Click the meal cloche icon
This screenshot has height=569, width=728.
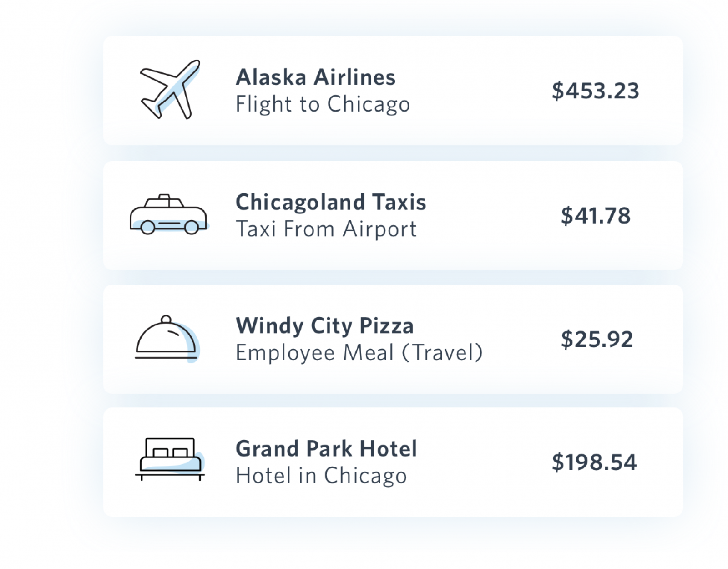coord(167,338)
